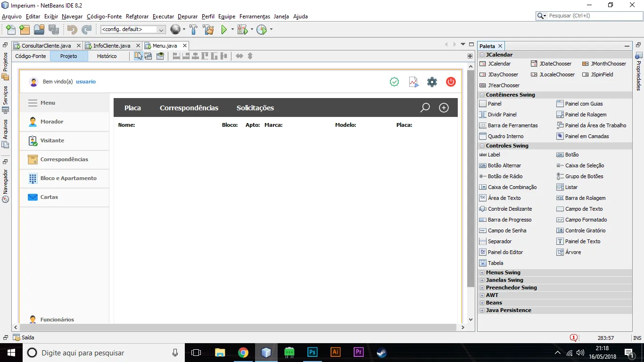Click the red power icon in form
Image resolution: width=644 pixels, height=362 pixels.
(451, 82)
